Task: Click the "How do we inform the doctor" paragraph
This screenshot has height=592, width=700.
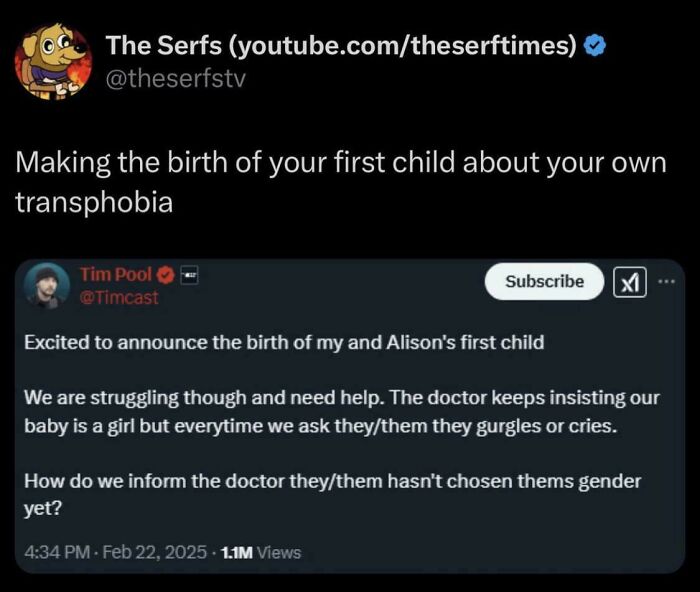Action: click(330, 493)
